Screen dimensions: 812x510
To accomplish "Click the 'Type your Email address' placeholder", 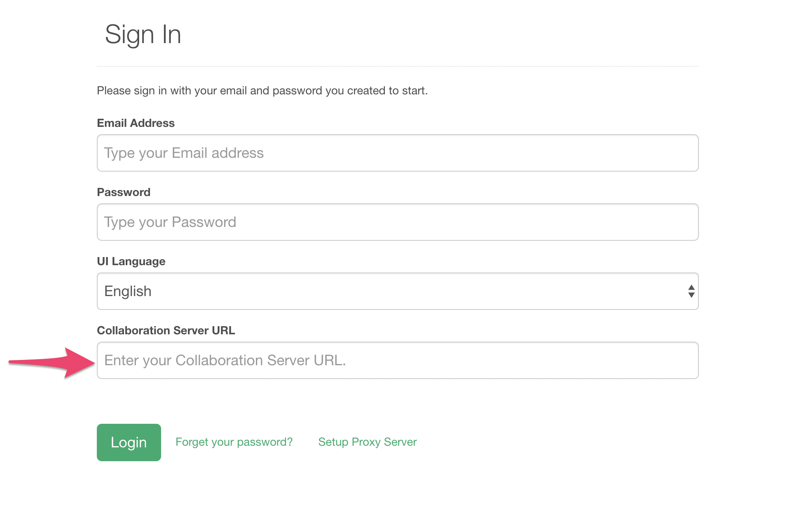I will [184, 153].
